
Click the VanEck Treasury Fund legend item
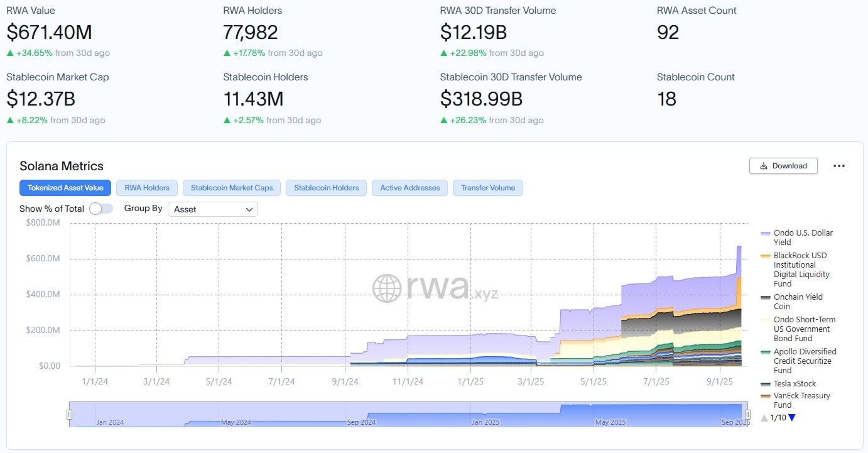[x=801, y=400]
